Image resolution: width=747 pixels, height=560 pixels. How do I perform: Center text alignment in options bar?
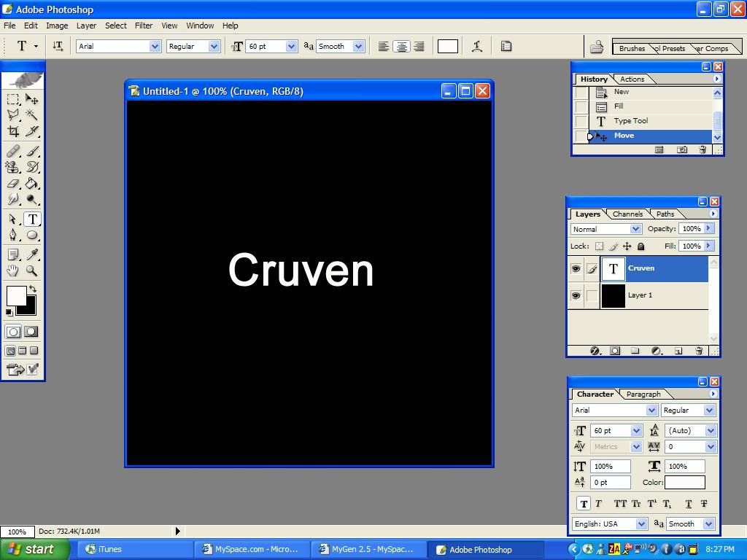click(402, 46)
